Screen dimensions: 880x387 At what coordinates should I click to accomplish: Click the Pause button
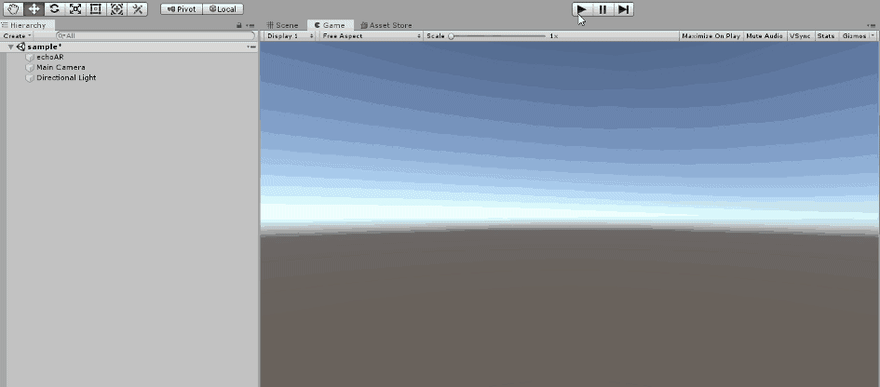click(603, 10)
